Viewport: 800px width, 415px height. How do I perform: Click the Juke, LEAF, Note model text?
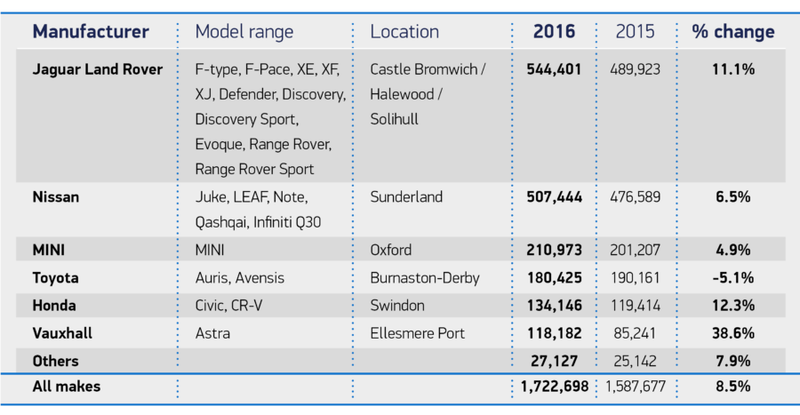tap(252, 197)
